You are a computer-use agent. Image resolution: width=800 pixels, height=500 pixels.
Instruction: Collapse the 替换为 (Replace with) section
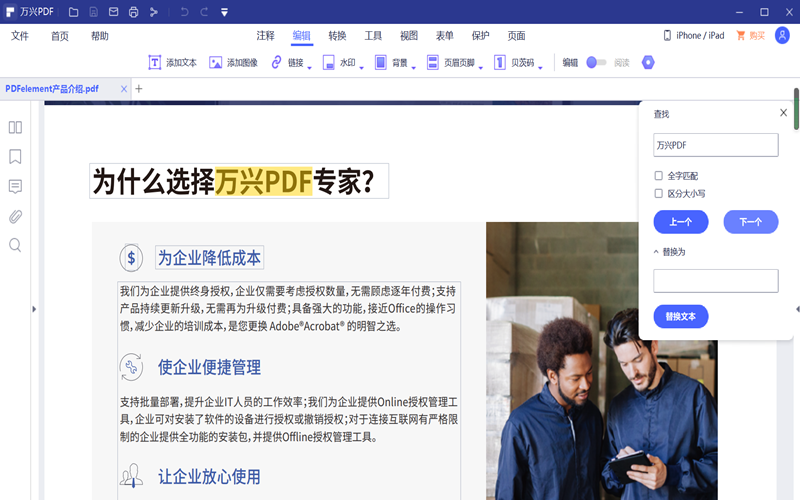tap(657, 252)
